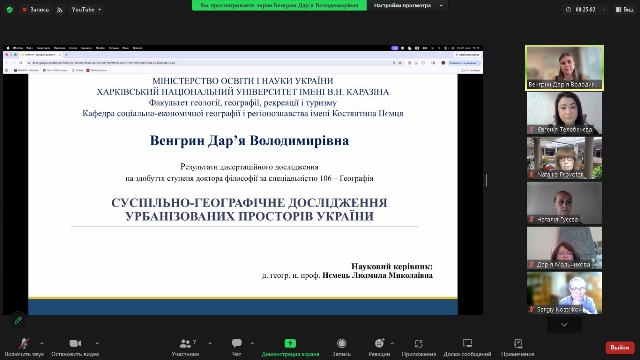Open the View options dropdown

tap(407, 6)
